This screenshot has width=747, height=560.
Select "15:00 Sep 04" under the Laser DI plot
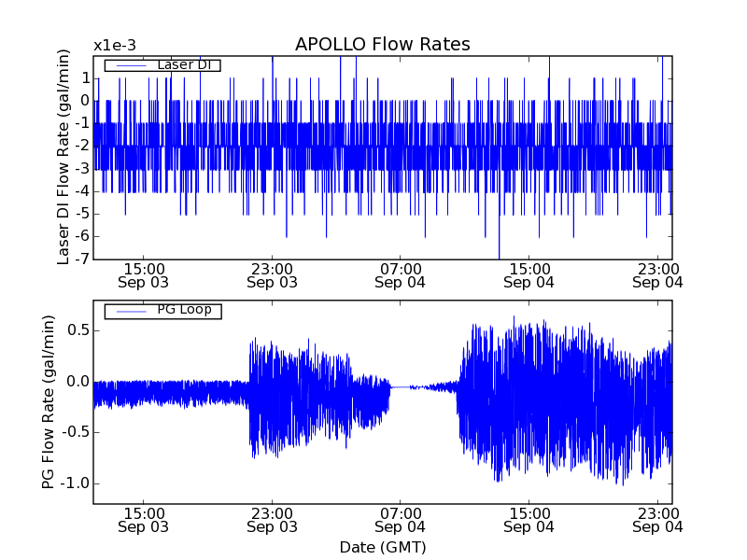point(529,275)
